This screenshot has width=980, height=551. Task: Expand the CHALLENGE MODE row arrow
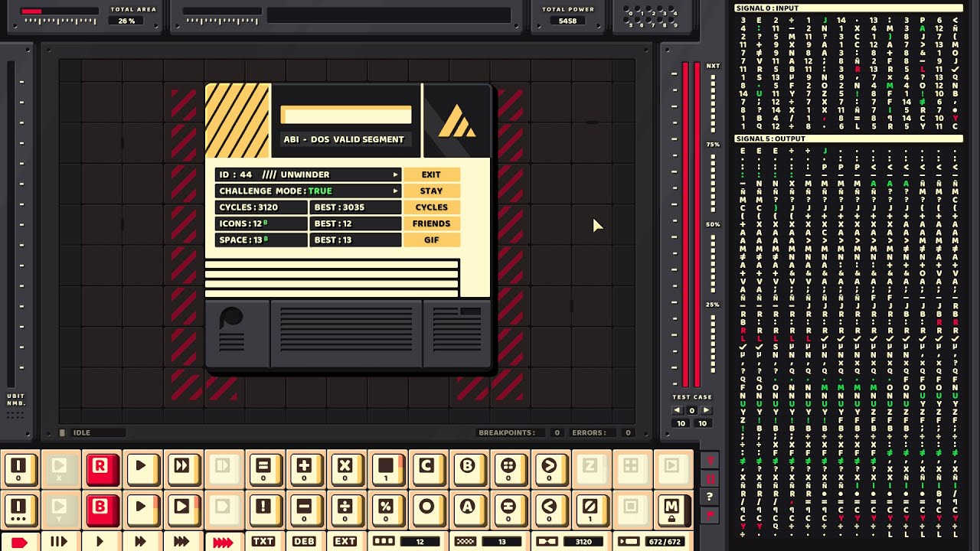click(395, 191)
